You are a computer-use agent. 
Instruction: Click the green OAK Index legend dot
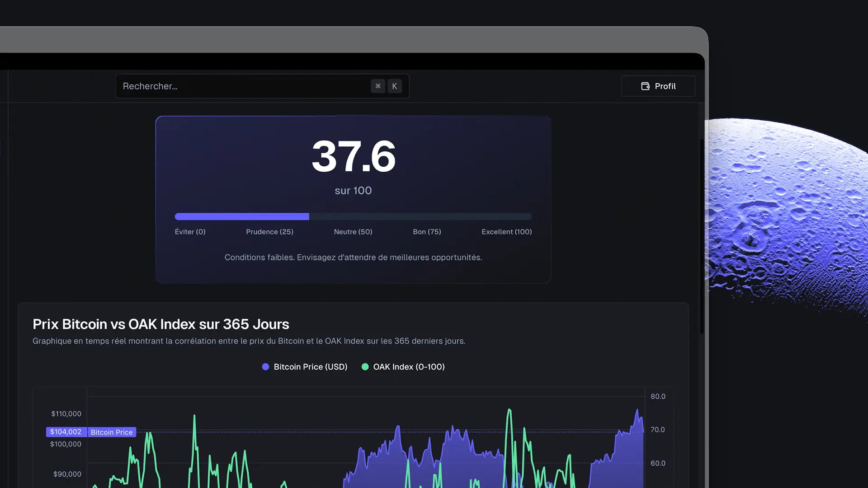(x=365, y=367)
